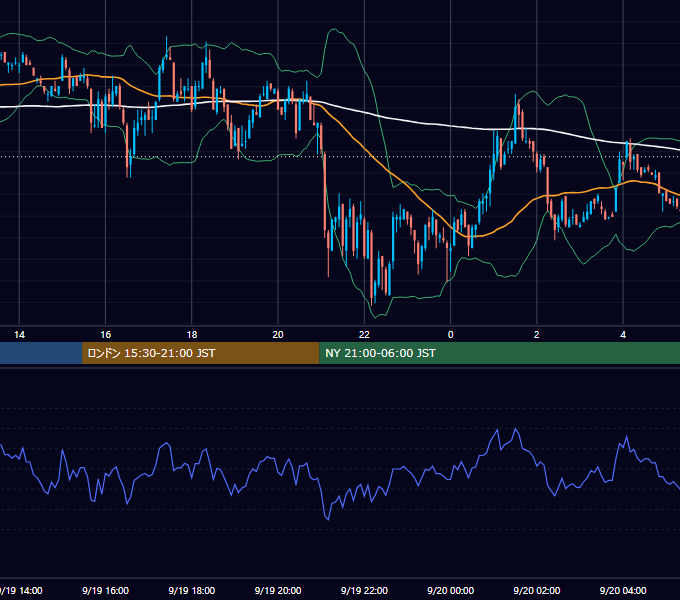The image size is (680, 600).
Task: Click the 9/19 22:00 date label
Action: point(364,590)
